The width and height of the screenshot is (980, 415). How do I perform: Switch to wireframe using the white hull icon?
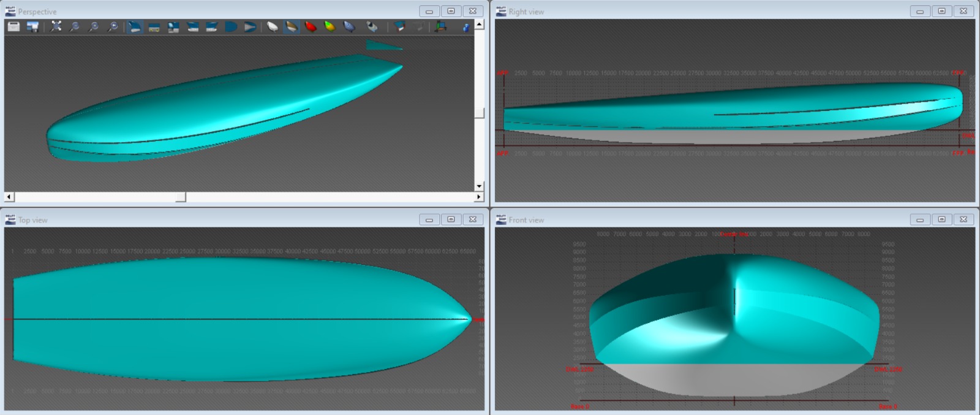[273, 26]
